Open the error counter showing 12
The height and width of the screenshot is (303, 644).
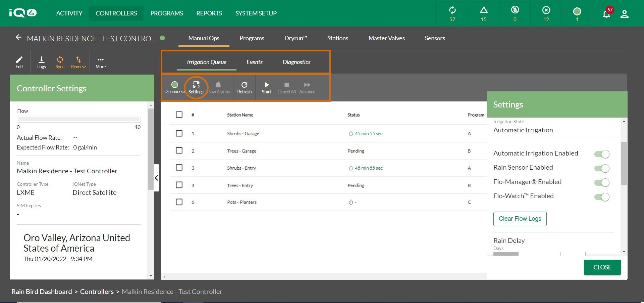(x=546, y=13)
